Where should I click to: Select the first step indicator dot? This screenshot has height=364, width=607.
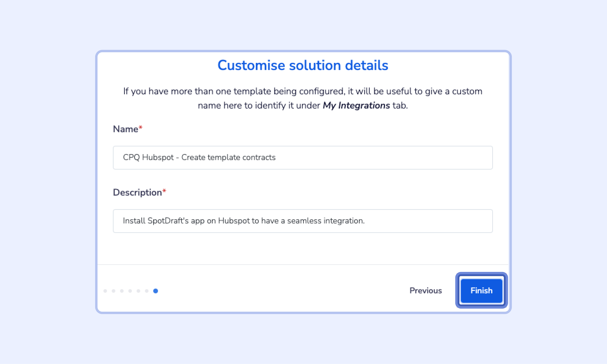click(105, 291)
